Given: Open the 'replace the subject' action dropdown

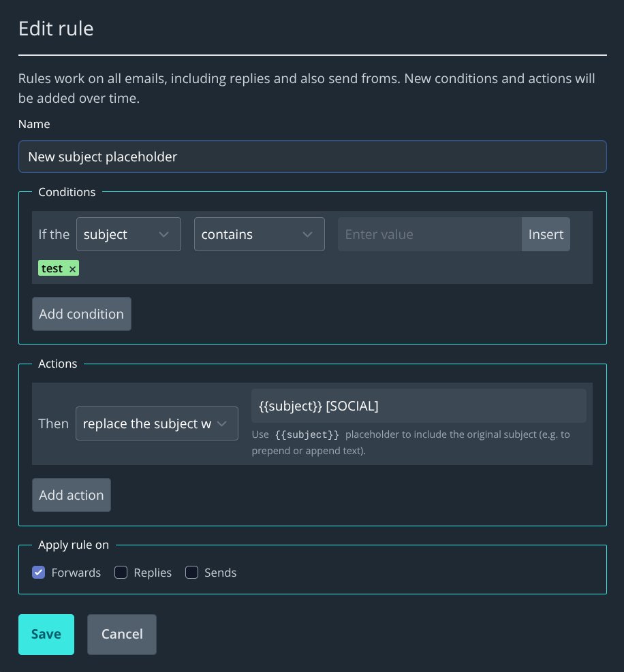Looking at the screenshot, I should (x=157, y=423).
